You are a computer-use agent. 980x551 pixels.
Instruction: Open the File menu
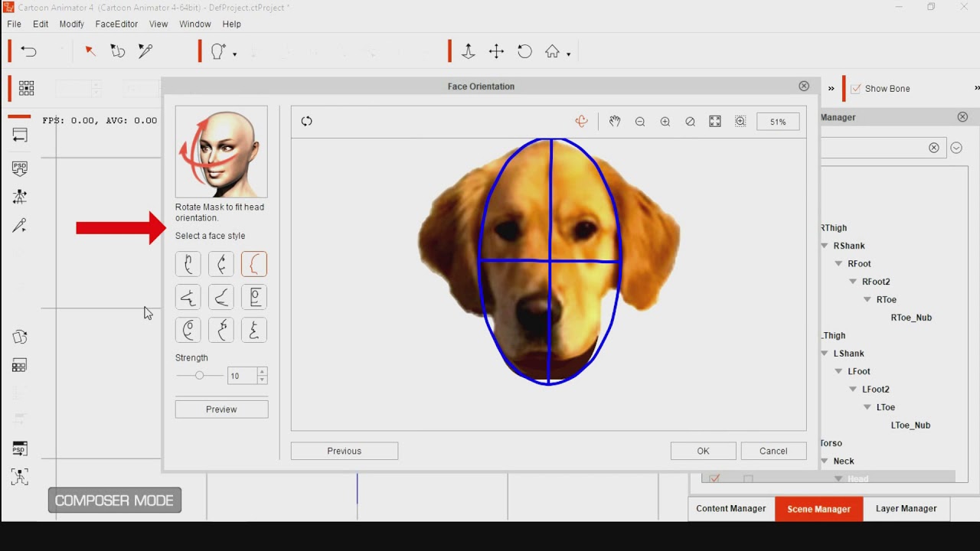[14, 24]
